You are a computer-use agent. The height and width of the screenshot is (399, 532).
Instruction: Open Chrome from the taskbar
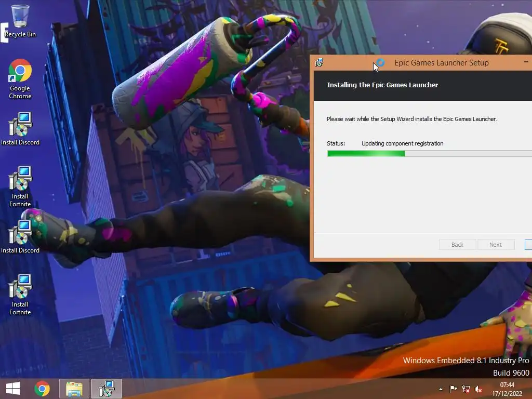(x=42, y=389)
